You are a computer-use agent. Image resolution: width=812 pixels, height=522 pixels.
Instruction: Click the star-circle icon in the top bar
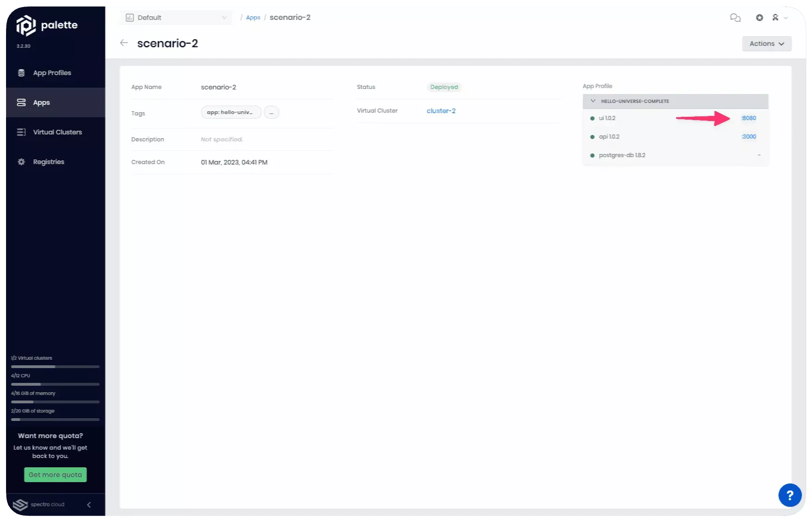pyautogui.click(x=759, y=18)
